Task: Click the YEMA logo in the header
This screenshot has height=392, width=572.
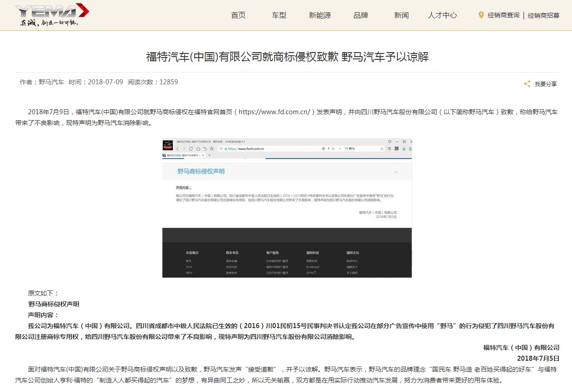Action: pyautogui.click(x=52, y=15)
